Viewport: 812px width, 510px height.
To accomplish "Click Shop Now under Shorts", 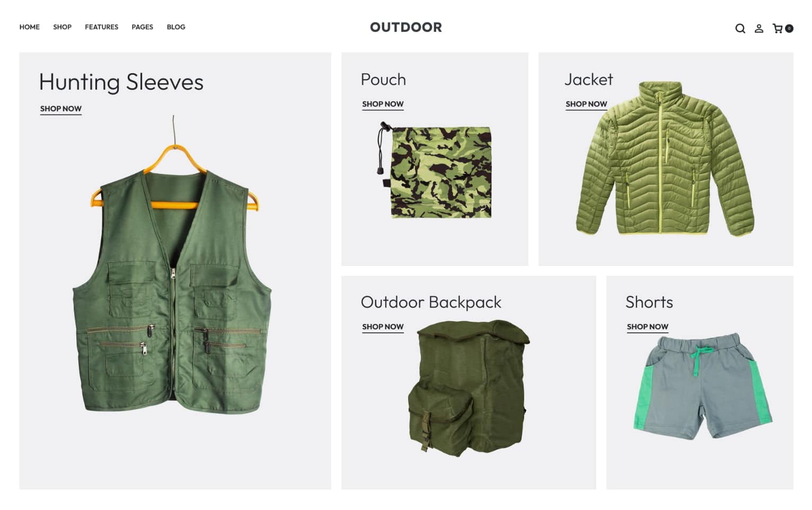I will (x=648, y=327).
